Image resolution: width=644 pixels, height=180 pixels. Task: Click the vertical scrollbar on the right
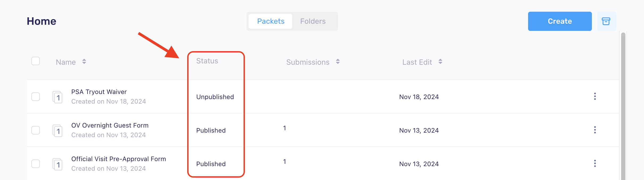click(x=623, y=106)
